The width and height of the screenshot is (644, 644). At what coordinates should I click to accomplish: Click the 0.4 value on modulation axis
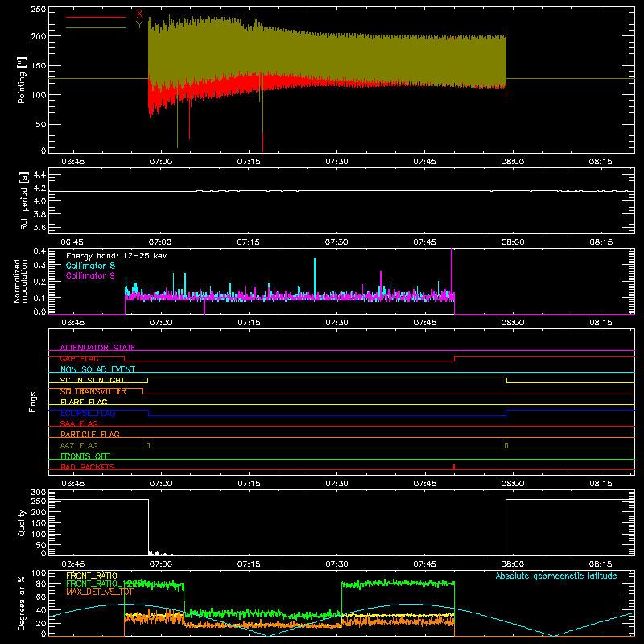click(39, 251)
